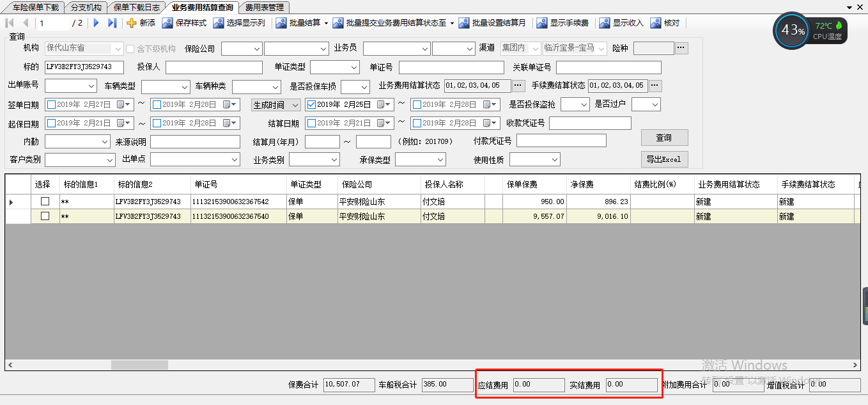Click the 投保人 input field
Screen dimensions: 868x405
(214, 67)
